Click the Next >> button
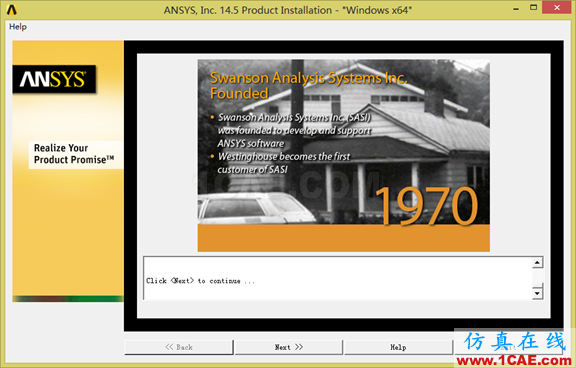Viewport: 576px width, 368px height. [x=289, y=347]
